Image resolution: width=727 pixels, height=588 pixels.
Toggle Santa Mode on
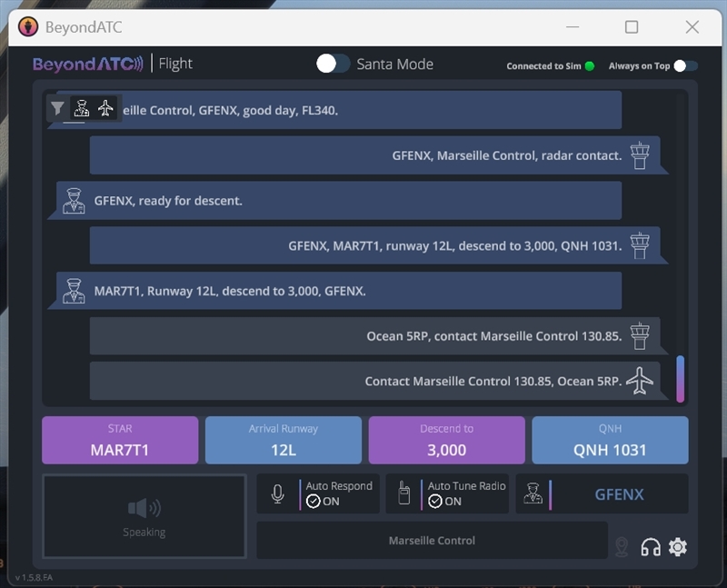[x=333, y=65]
